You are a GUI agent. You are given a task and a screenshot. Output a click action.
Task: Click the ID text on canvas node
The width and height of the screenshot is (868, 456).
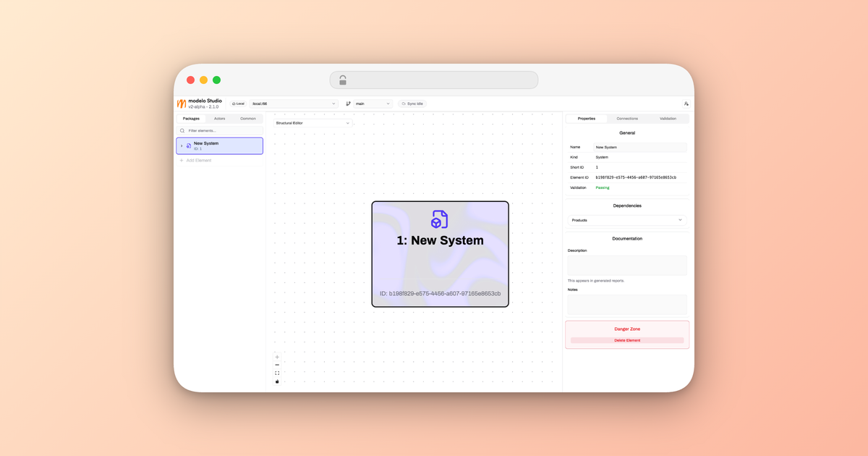coord(441,294)
